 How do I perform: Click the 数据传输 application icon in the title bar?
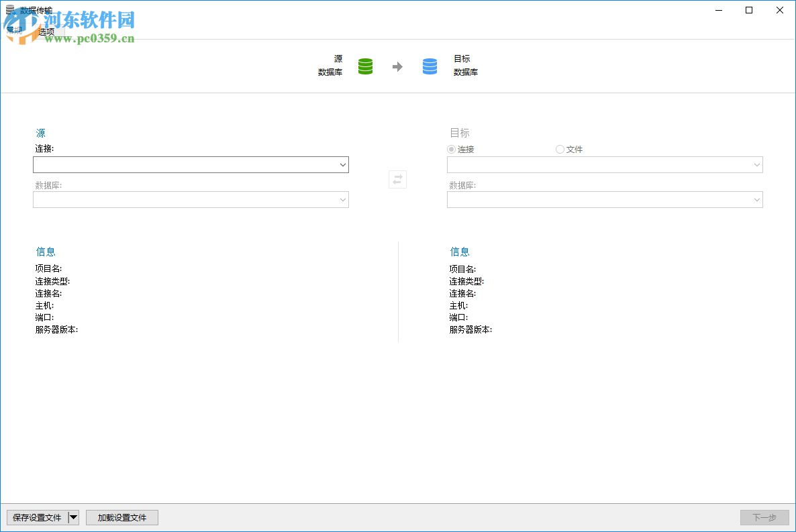(9, 10)
